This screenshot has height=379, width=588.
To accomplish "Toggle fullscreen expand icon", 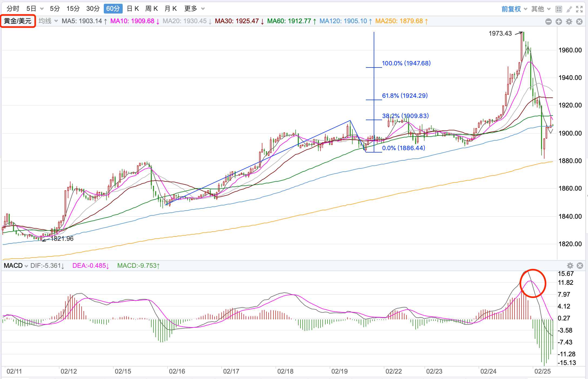I will 579,9.
